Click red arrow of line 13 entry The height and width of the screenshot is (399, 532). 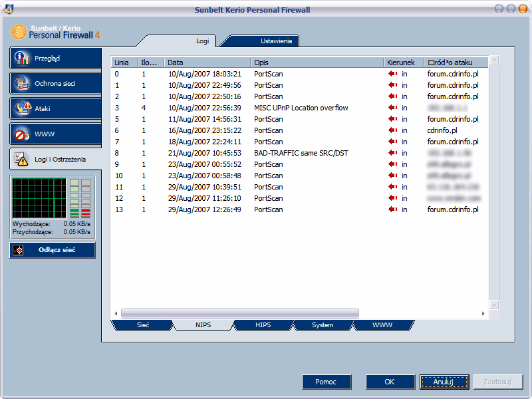pyautogui.click(x=393, y=209)
